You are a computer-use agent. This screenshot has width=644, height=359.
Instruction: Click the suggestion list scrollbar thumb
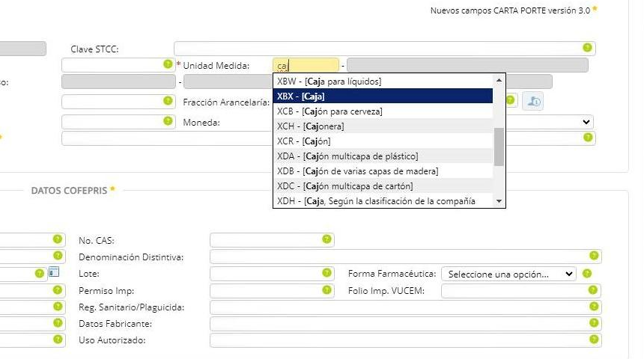tap(499, 146)
